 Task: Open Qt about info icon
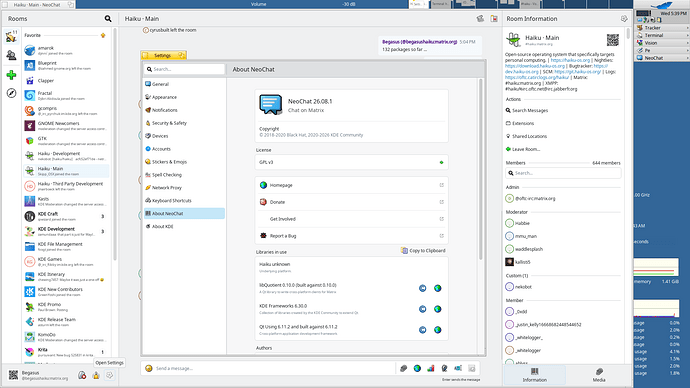[x=422, y=329]
